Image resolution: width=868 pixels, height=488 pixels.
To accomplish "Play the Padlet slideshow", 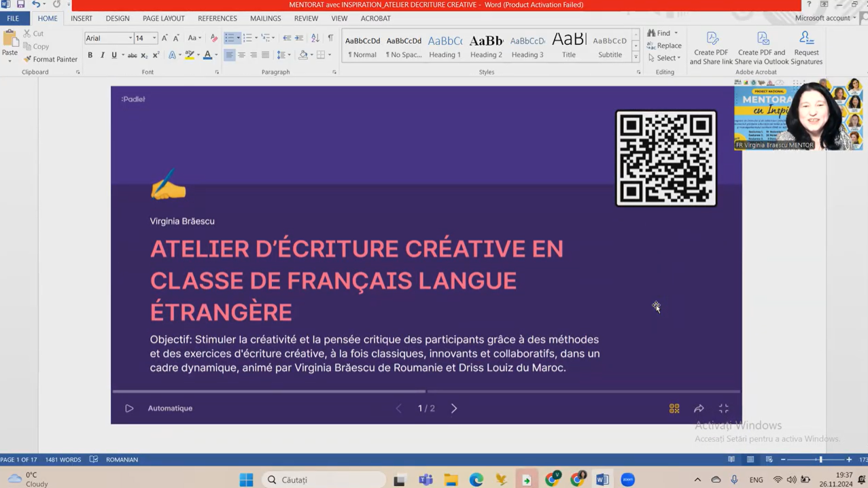I will (x=129, y=408).
